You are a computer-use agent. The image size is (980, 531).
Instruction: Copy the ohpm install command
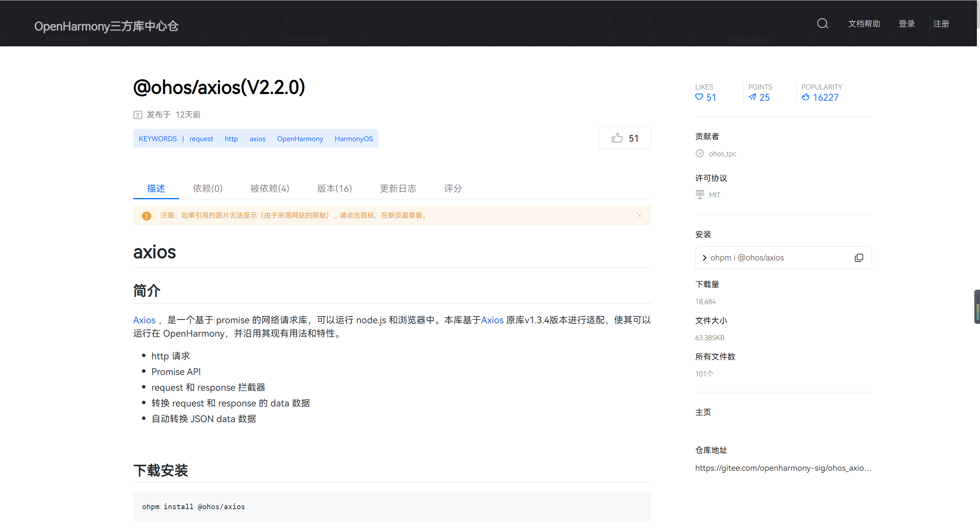(859, 258)
